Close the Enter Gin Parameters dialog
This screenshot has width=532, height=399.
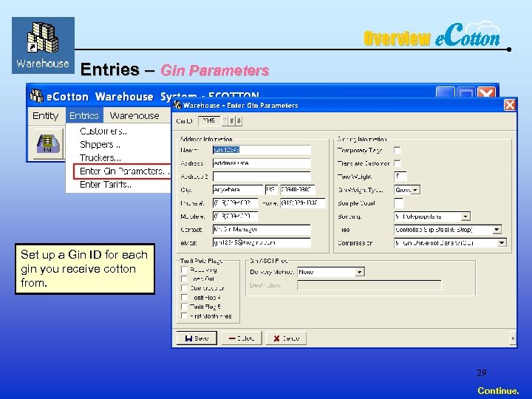(x=510, y=105)
